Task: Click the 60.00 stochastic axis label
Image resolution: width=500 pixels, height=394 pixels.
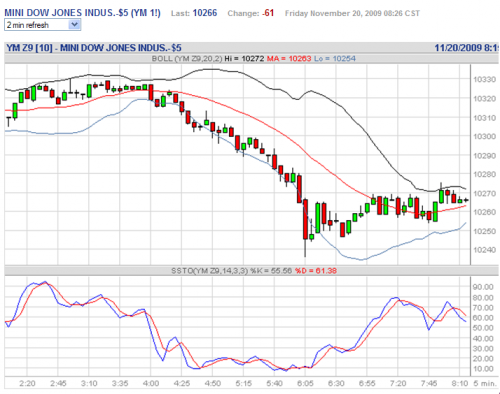Action: point(483,318)
